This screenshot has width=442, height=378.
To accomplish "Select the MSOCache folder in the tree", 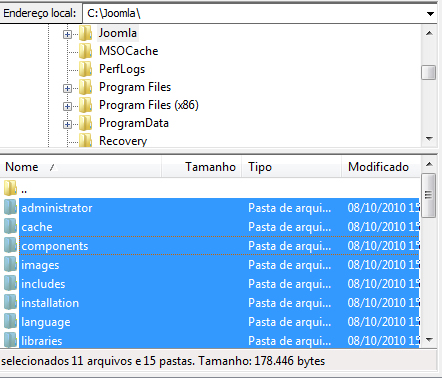I will (129, 51).
